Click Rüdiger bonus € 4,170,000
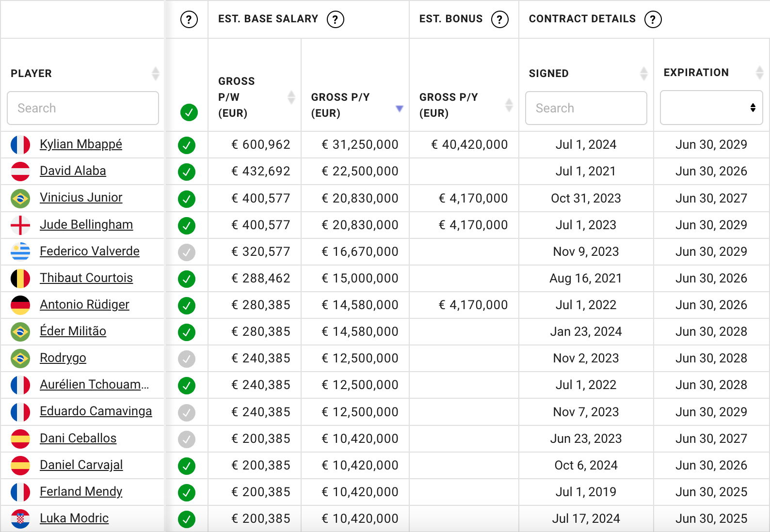Screen dimensions: 770x532 (x=473, y=305)
